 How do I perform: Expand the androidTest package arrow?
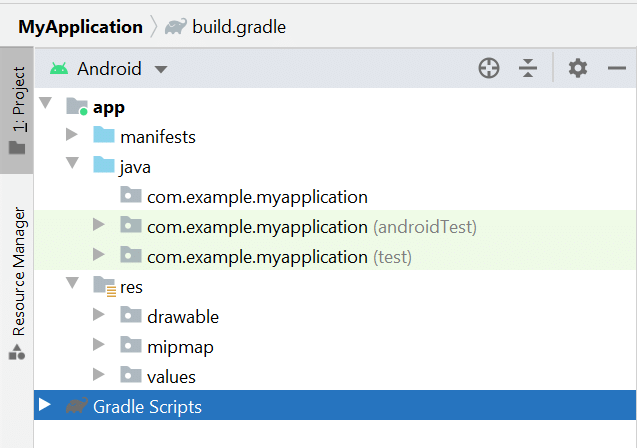coord(98,224)
